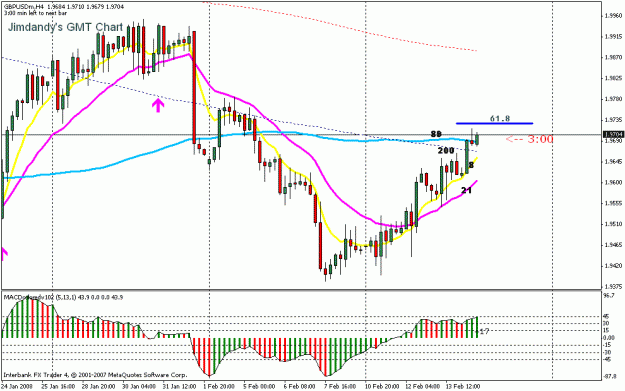
Task: Click the 1.9645 price axis label
Action: click(x=614, y=161)
